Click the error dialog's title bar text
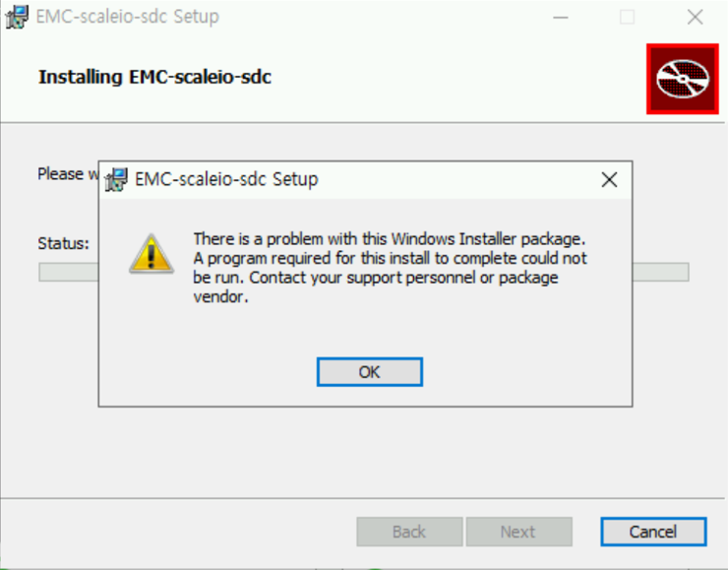The height and width of the screenshot is (570, 728). (x=226, y=180)
